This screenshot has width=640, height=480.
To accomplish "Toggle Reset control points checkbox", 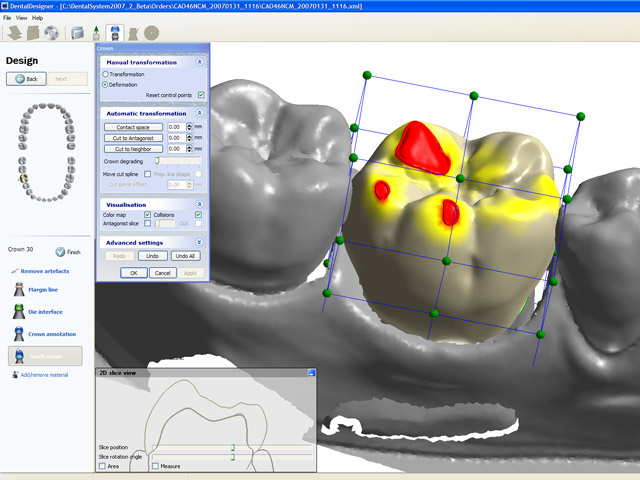I will pyautogui.click(x=201, y=95).
